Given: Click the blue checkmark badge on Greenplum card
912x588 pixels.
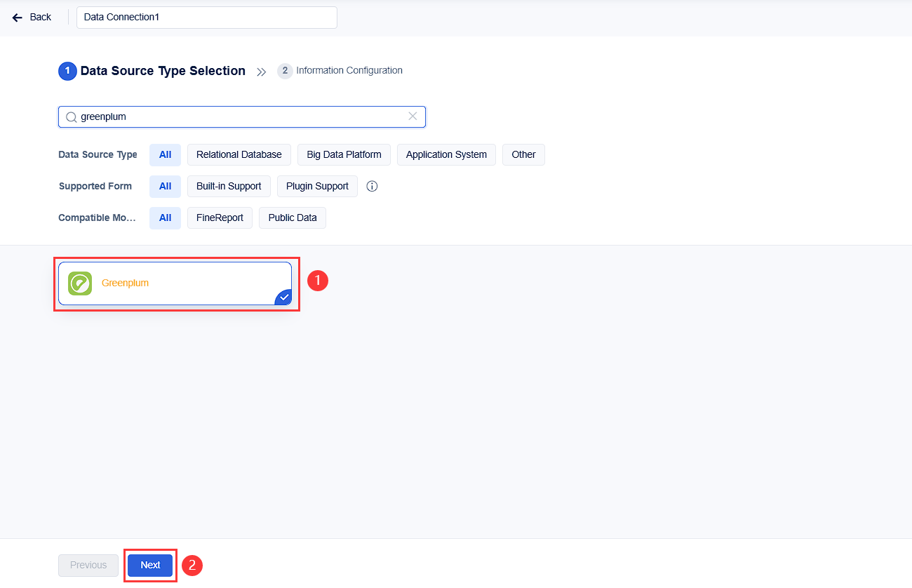Looking at the screenshot, I should pos(283,297).
